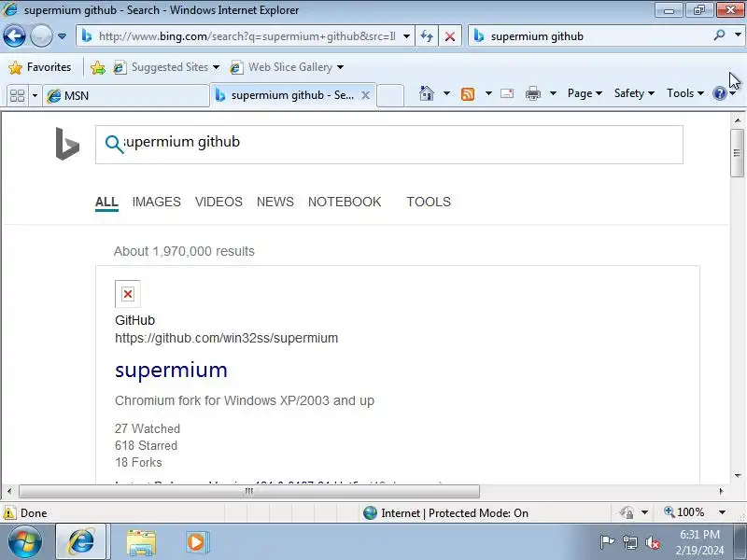Screen dimensions: 747x560
Task: Open the TOOLS filter on Bing
Action: point(429,202)
